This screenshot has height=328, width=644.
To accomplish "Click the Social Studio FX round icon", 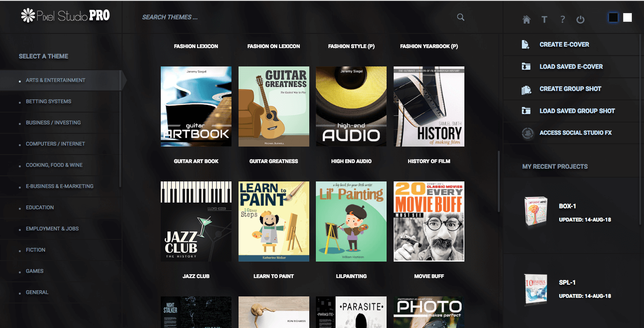I will click(x=527, y=133).
